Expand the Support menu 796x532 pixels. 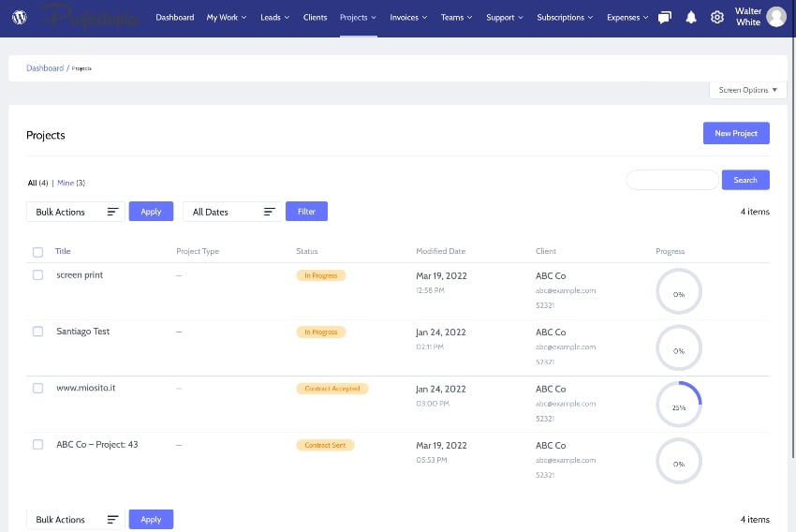(x=504, y=17)
